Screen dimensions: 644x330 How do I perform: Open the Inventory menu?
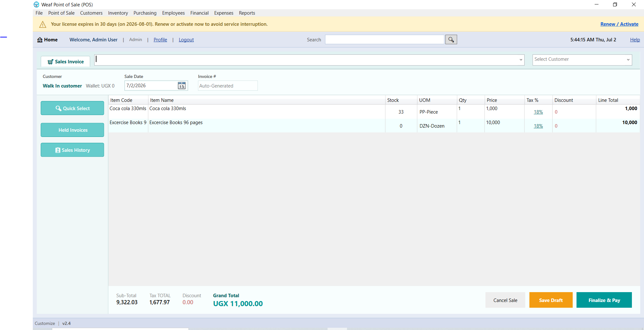118,13
